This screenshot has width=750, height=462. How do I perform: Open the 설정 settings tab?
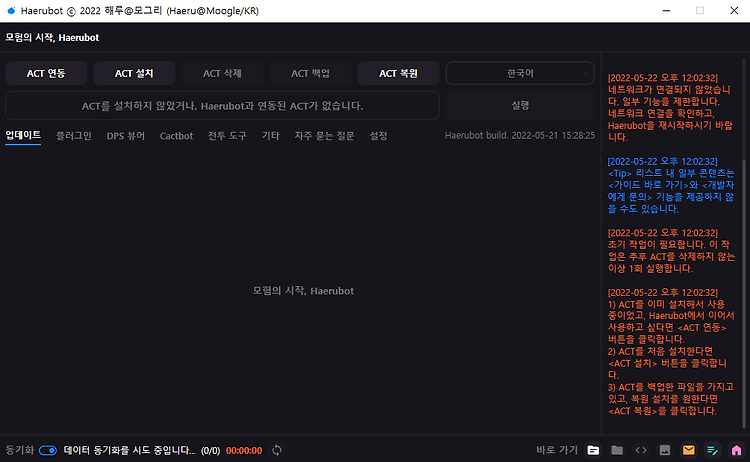pyautogui.click(x=378, y=136)
